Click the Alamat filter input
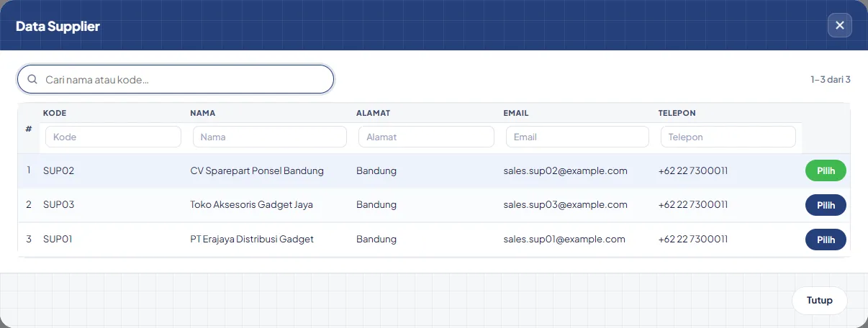 point(426,137)
